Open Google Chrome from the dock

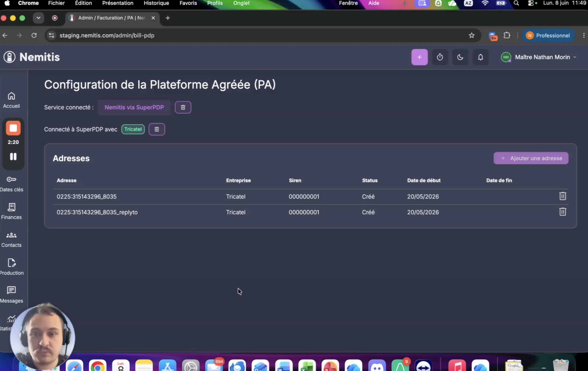[98, 365]
